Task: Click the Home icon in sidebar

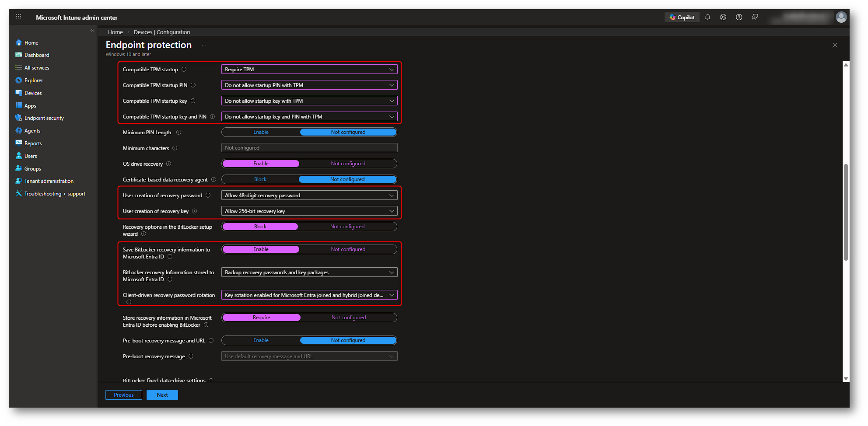Action: (x=19, y=42)
